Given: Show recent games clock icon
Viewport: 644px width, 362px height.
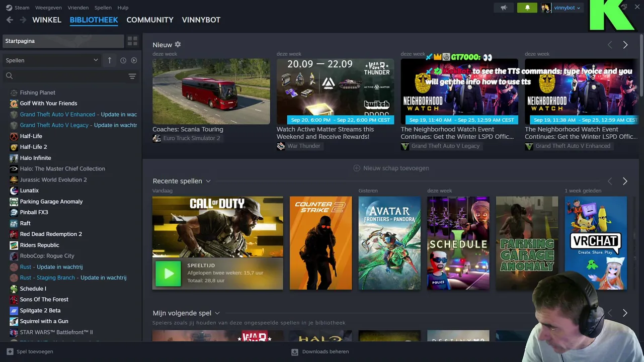Looking at the screenshot, I should point(123,60).
